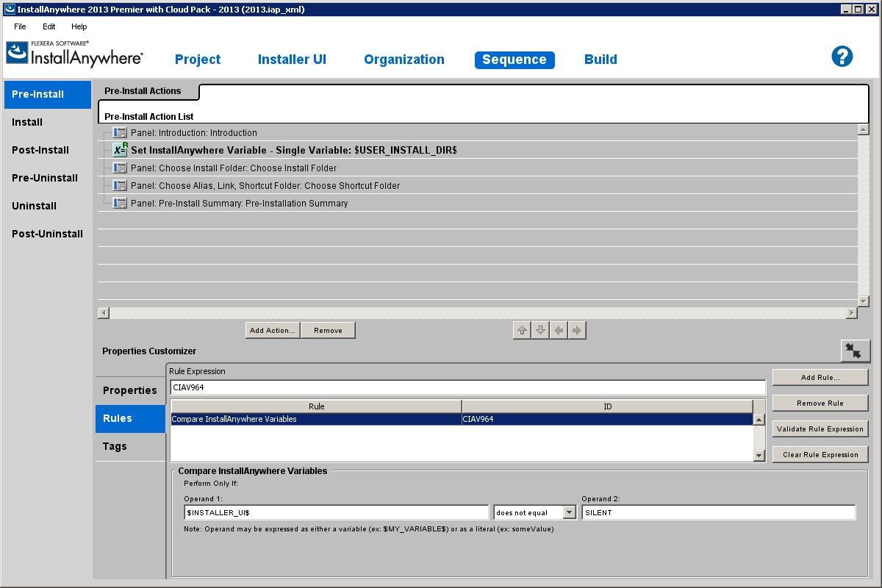
Task: Open the Properties customizer tab
Action: pos(130,390)
